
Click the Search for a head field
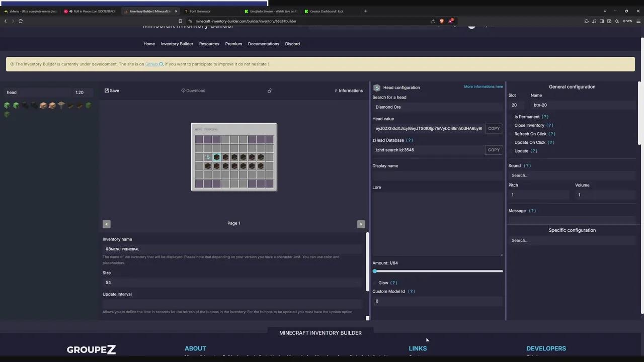tap(437, 107)
